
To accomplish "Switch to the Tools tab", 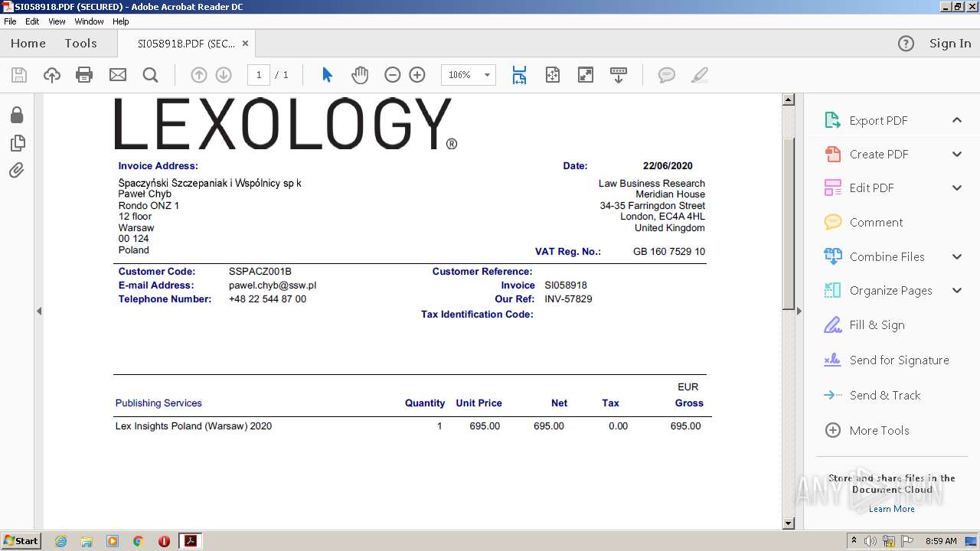I will (x=80, y=44).
